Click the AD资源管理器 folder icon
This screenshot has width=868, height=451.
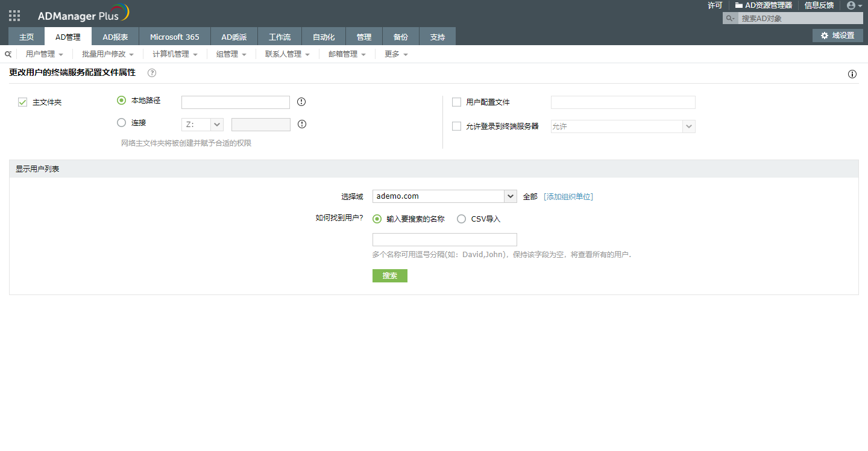pyautogui.click(x=738, y=5)
